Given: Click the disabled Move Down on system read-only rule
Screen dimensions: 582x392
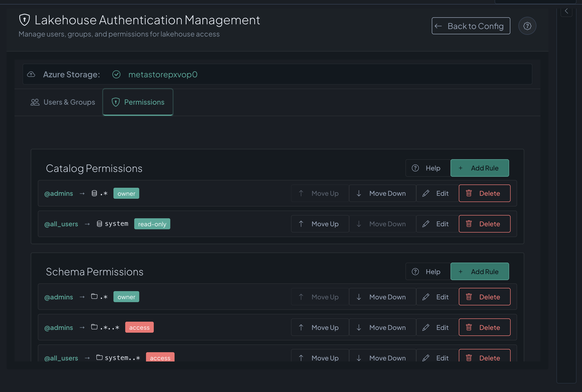Looking at the screenshot, I should (x=382, y=224).
